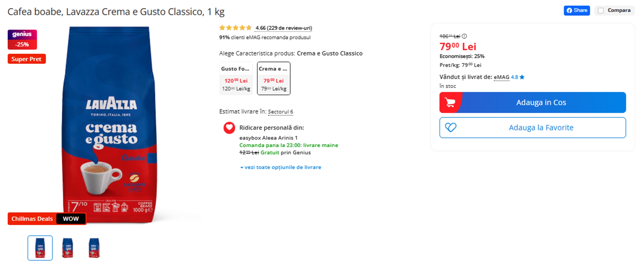Click the blue star beside eMAG 4.8 rating

tap(522, 77)
